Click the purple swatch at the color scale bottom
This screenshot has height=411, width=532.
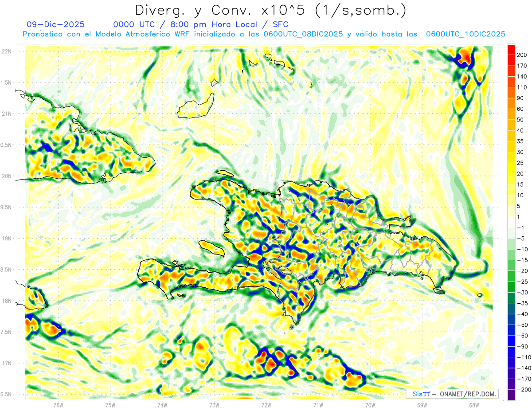(511, 395)
